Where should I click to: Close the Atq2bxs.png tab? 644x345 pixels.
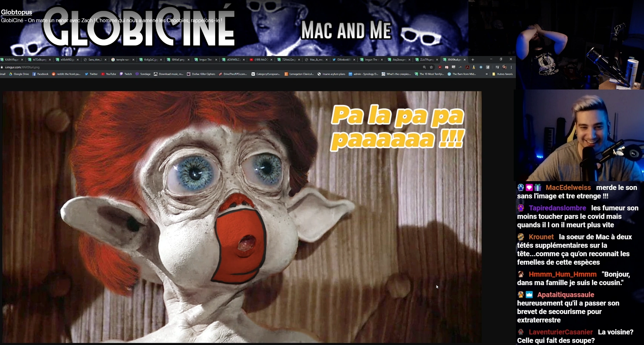click(x=409, y=60)
